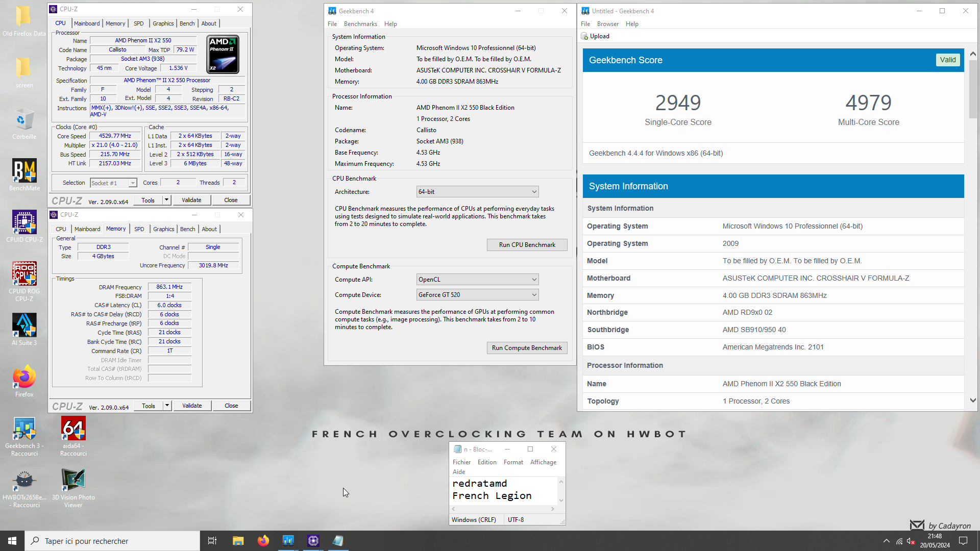Click Validate in top CPU-Z window
Screen dimensions: 980x551
(x=191, y=200)
